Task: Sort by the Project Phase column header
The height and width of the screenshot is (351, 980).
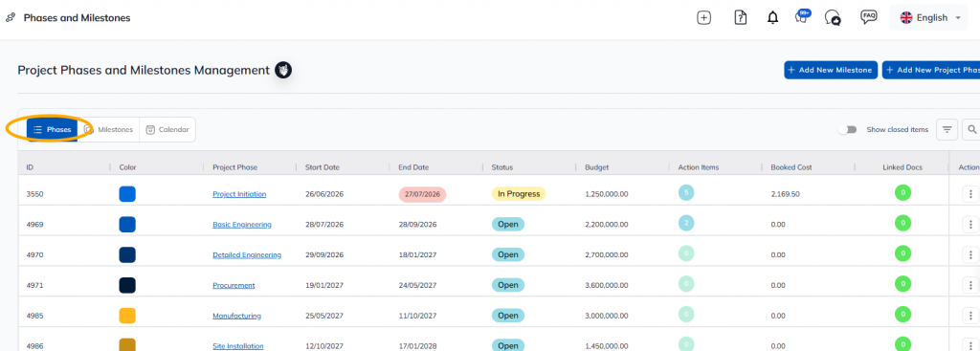Action: point(235,167)
